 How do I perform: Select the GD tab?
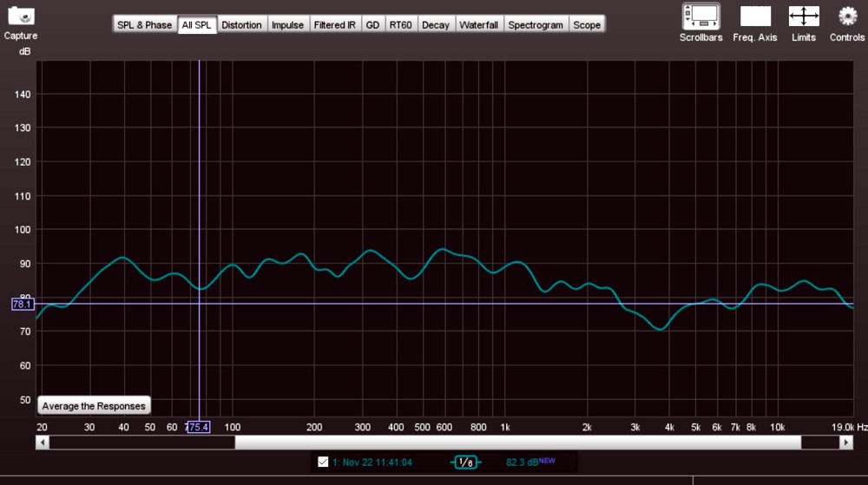(372, 25)
